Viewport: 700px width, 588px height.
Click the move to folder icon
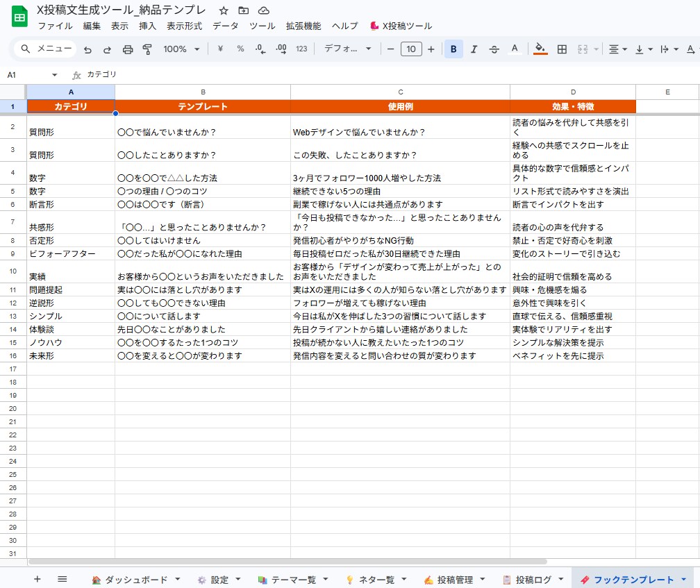(243, 10)
